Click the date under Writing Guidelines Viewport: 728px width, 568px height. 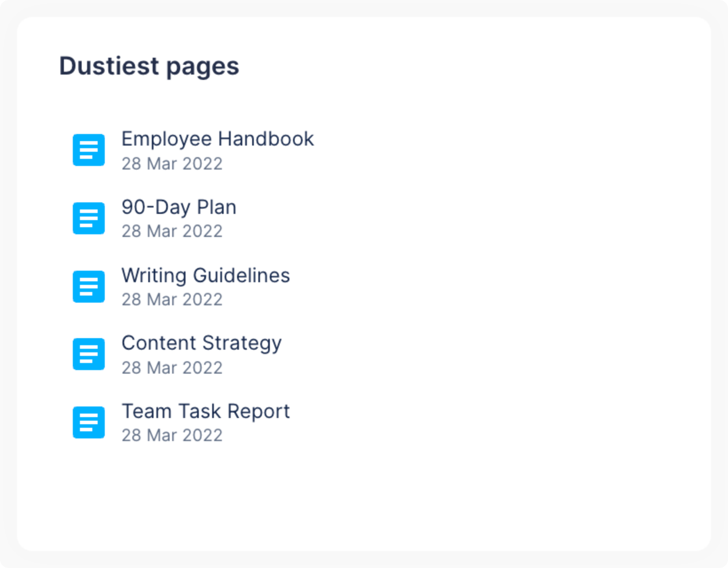pyautogui.click(x=172, y=299)
